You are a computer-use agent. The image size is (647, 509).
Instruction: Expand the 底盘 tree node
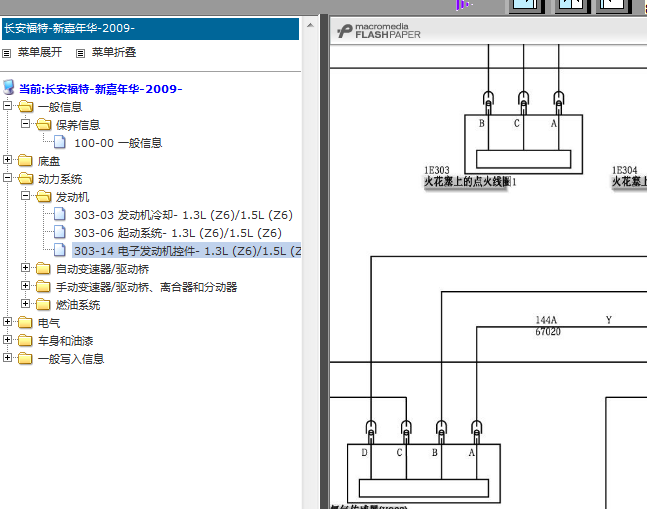[7, 160]
